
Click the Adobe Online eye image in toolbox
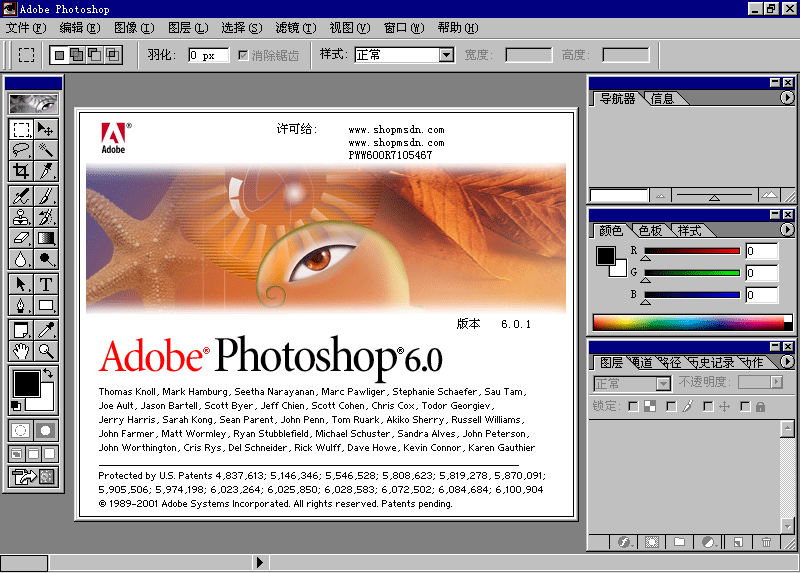(33, 104)
